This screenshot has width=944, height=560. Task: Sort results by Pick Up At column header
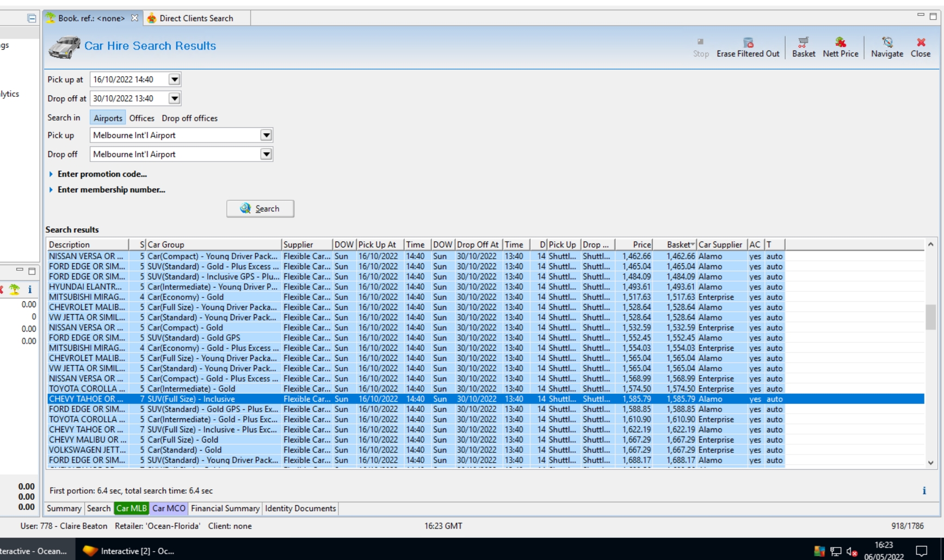[380, 245]
